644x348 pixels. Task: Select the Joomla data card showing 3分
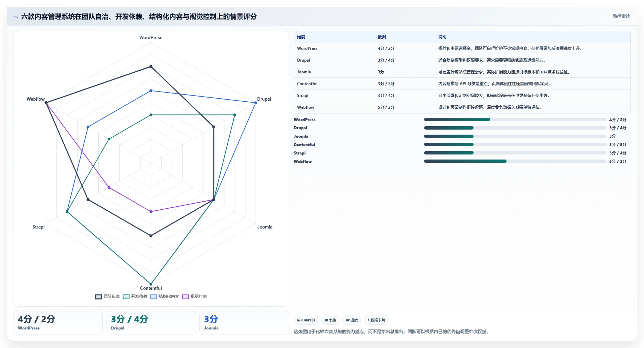[244, 322]
